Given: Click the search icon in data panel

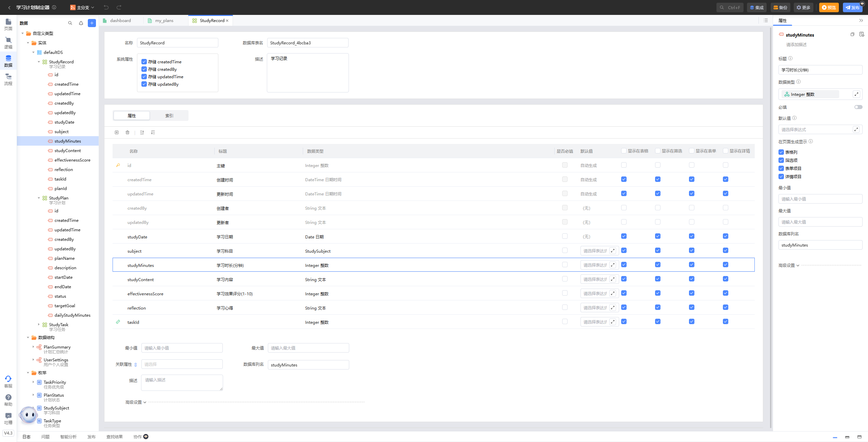Looking at the screenshot, I should pyautogui.click(x=70, y=23).
